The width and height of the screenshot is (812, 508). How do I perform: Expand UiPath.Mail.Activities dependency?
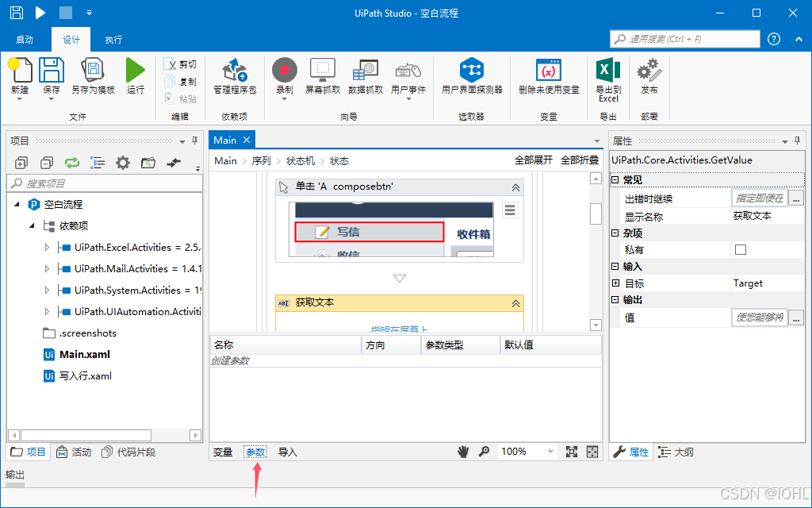click(x=47, y=268)
